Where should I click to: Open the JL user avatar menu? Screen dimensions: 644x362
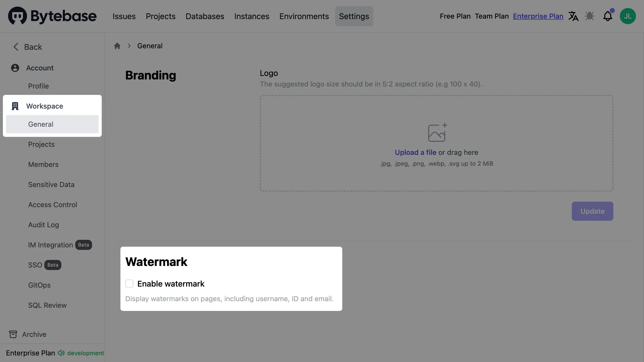[x=628, y=16]
